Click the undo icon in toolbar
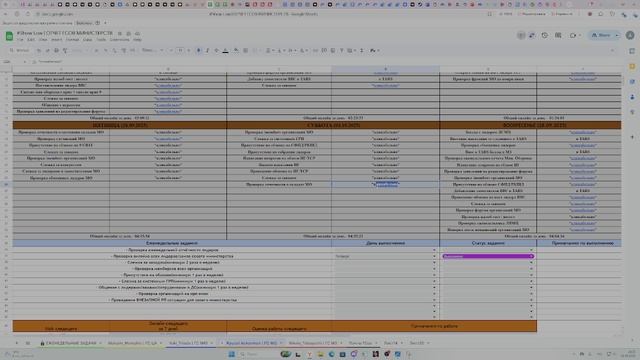 38,51
